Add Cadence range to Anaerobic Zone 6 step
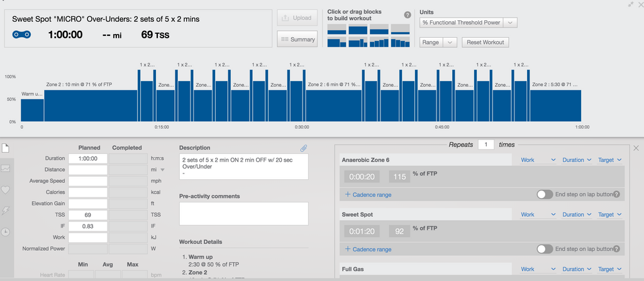The image size is (644, 281). (369, 195)
